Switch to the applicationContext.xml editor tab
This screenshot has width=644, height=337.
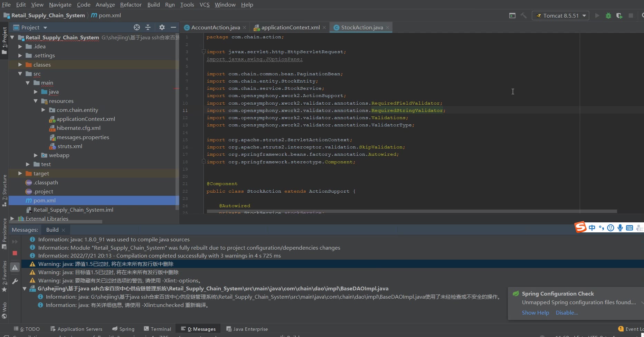(290, 27)
